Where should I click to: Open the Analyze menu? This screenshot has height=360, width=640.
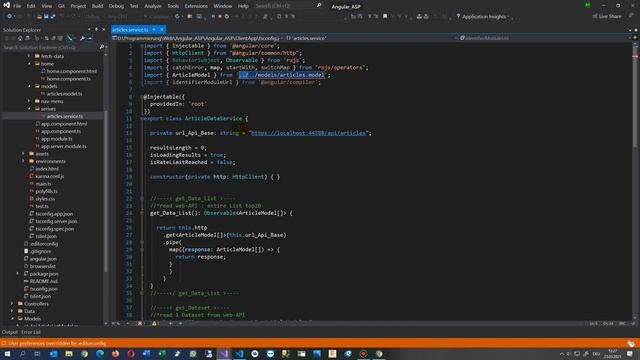(x=153, y=6)
